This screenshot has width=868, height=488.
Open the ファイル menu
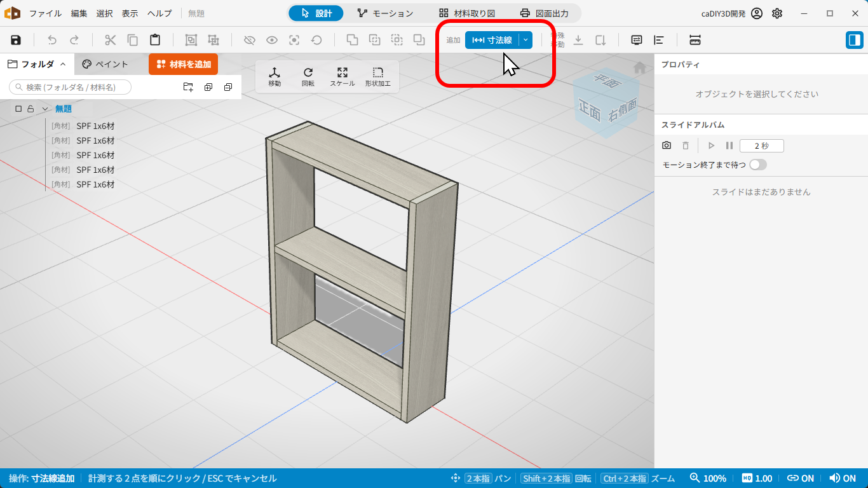click(x=46, y=13)
